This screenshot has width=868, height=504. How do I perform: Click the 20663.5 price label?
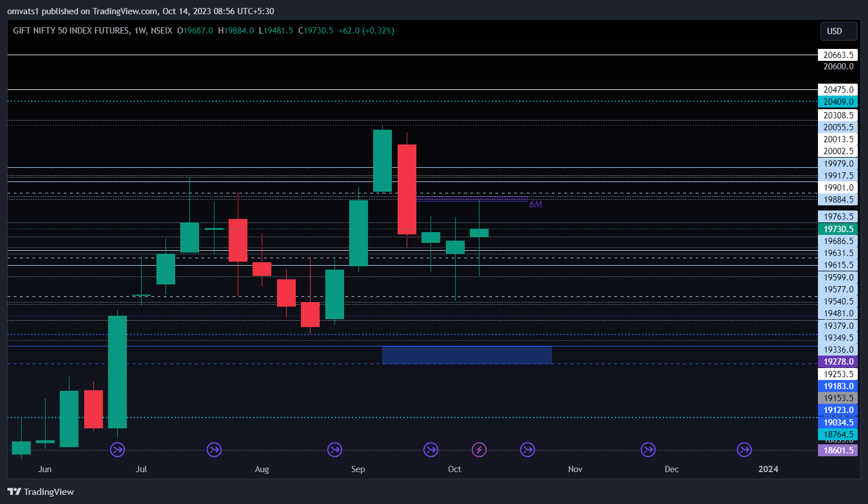[x=838, y=55]
